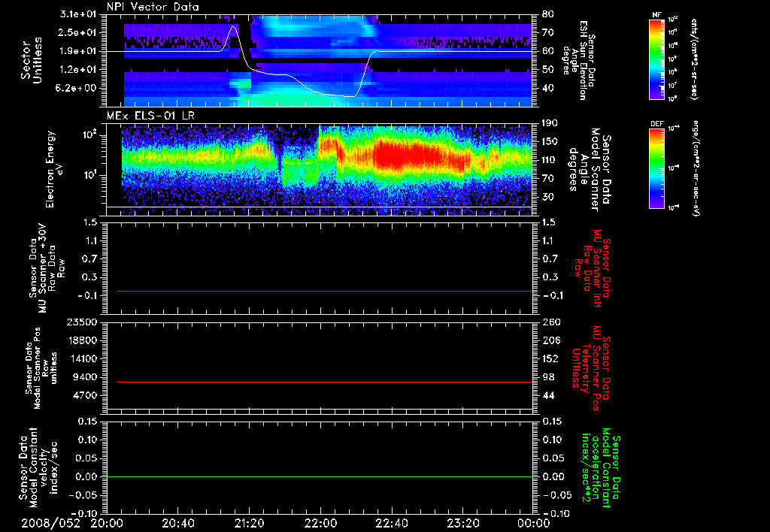
Task: Click the 22:00 time axis label
Action: click(320, 523)
